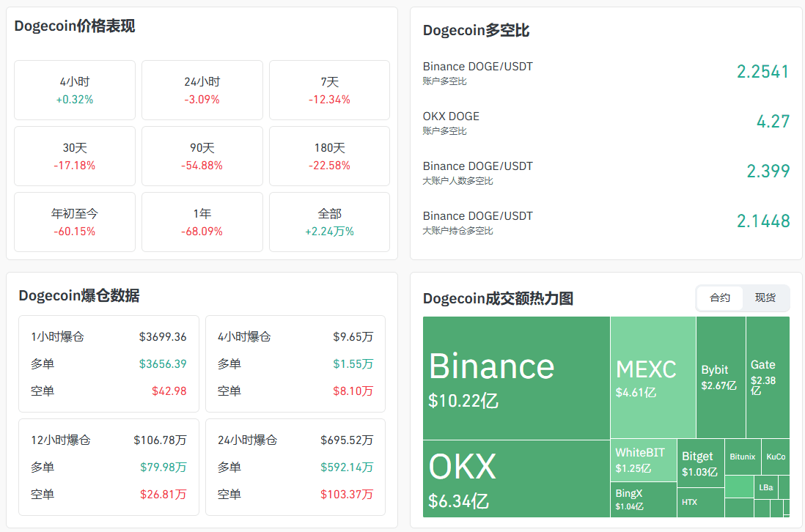This screenshot has height=532, width=805.
Task: Click the 24小时 price performance card
Action: (x=202, y=90)
